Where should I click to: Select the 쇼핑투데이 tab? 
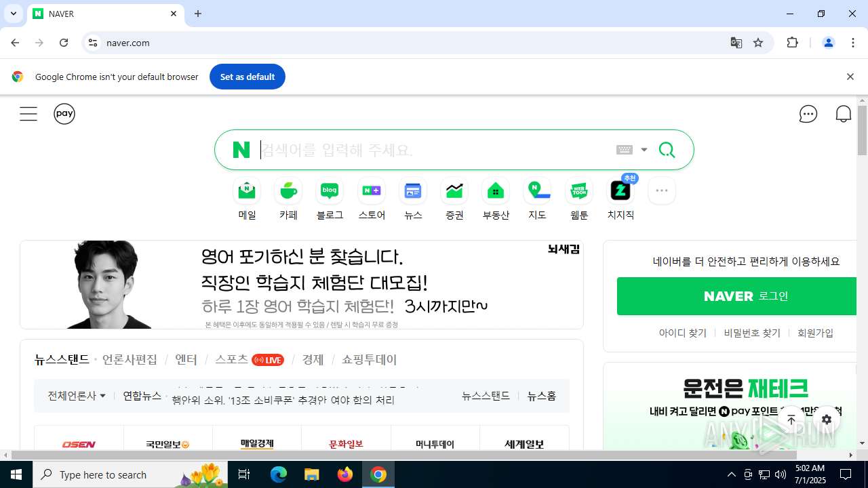point(369,360)
